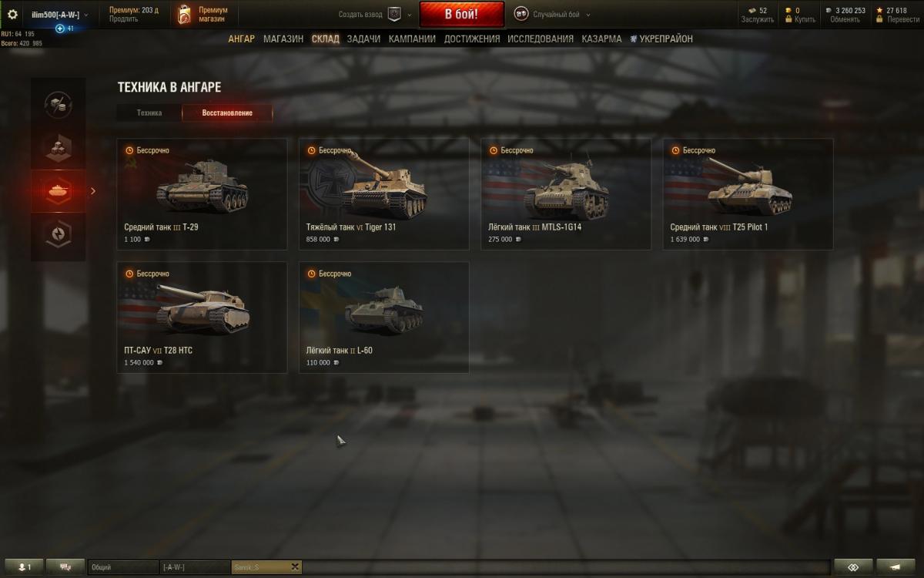The image size is (924, 578).
Task: Open the settings gear menu
Action: tap(12, 15)
